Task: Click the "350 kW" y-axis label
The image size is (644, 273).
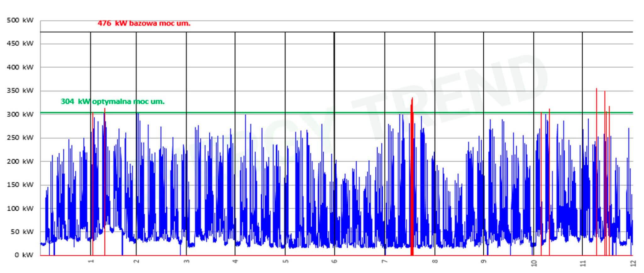Action: pyautogui.click(x=20, y=91)
